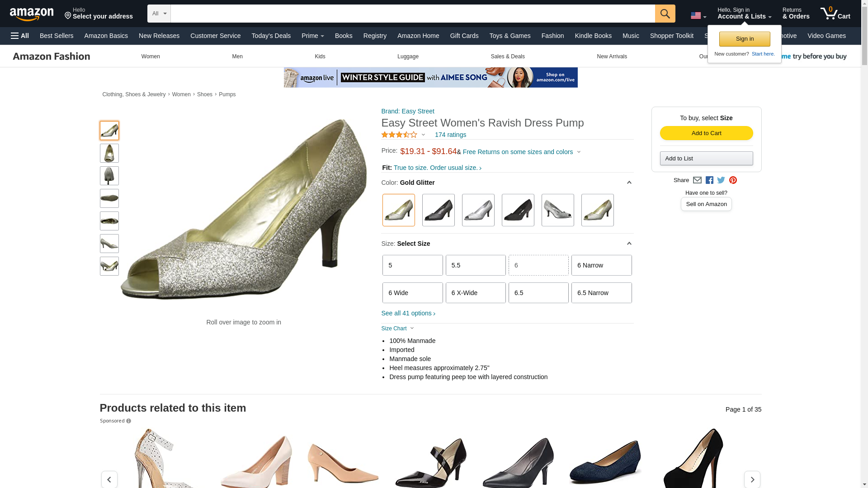Screen dimensions: 868x488
Task: Open the Today's Deals menu item
Action: tap(271, 36)
